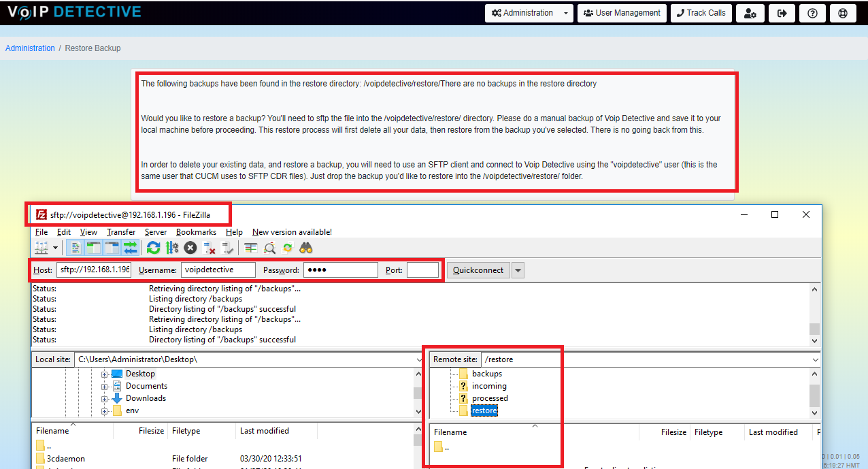This screenshot has width=868, height=469.
Task: Open the Quickconnect history dropdown
Action: click(x=518, y=270)
